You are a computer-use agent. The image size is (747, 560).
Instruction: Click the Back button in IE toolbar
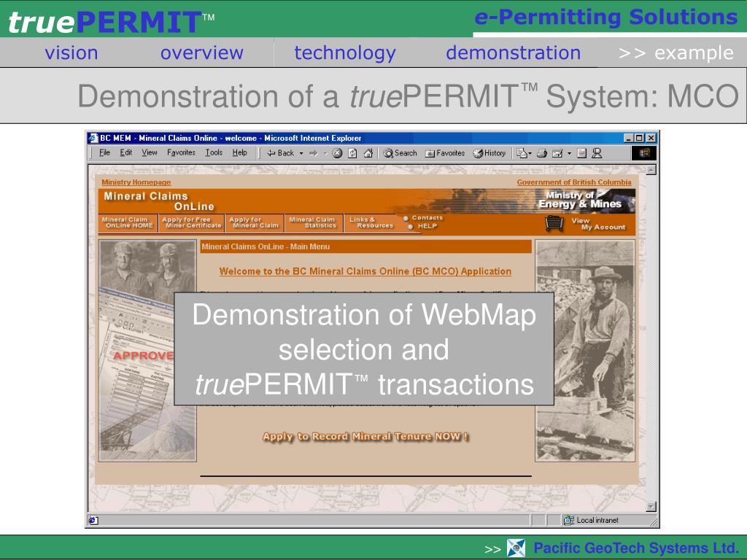pos(281,153)
